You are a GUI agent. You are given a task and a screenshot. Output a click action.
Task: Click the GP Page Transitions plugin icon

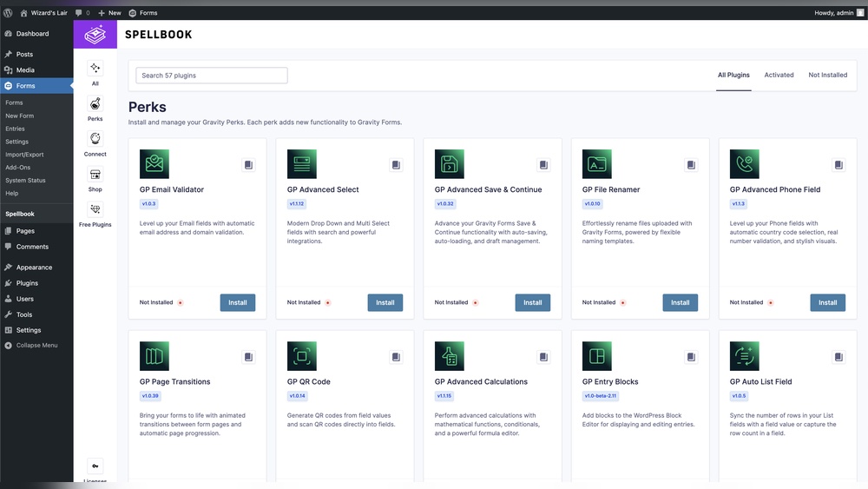pos(154,356)
